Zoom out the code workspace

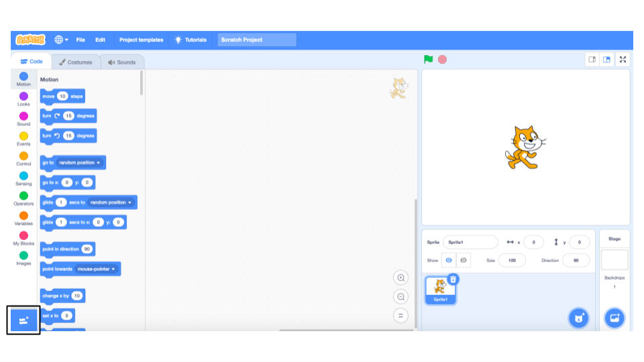click(401, 297)
